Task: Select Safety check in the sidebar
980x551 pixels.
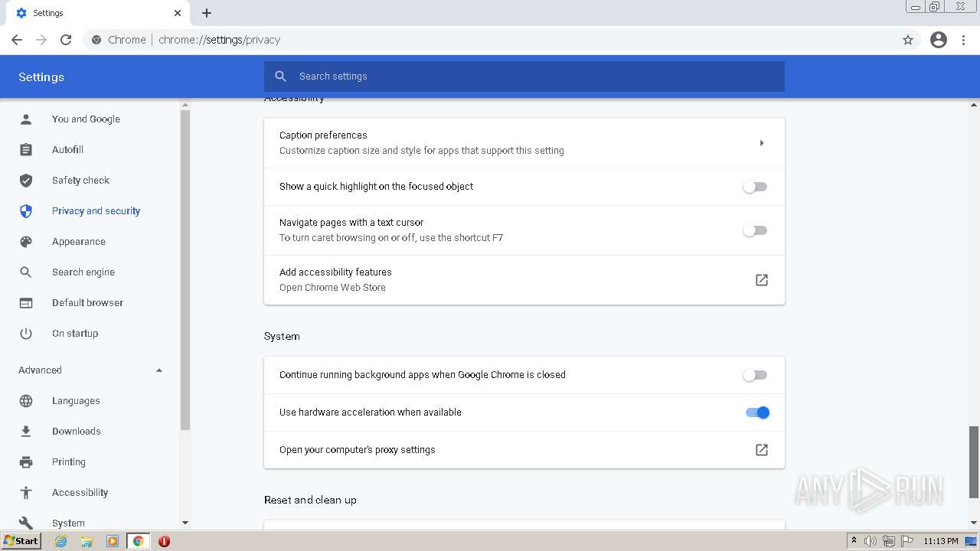Action: click(x=80, y=181)
